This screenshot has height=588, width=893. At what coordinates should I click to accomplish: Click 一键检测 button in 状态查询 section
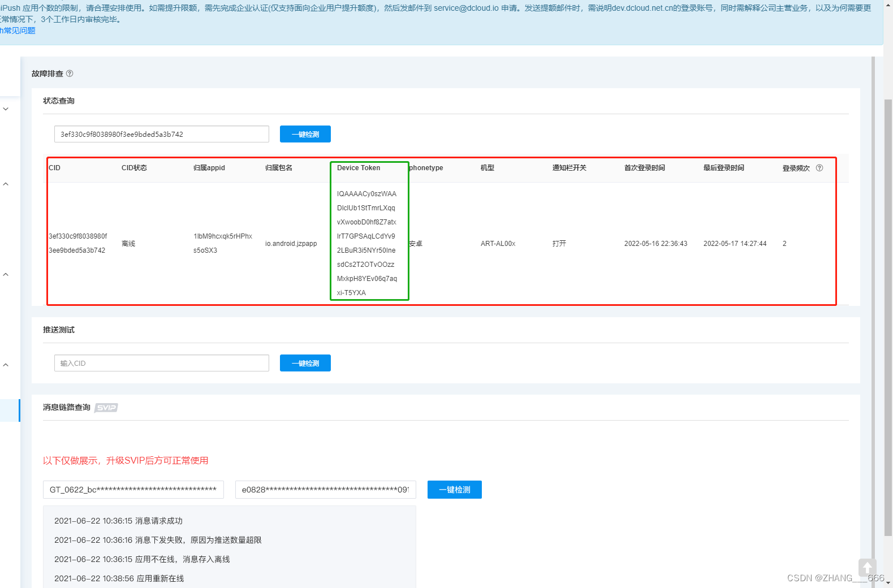coord(305,134)
